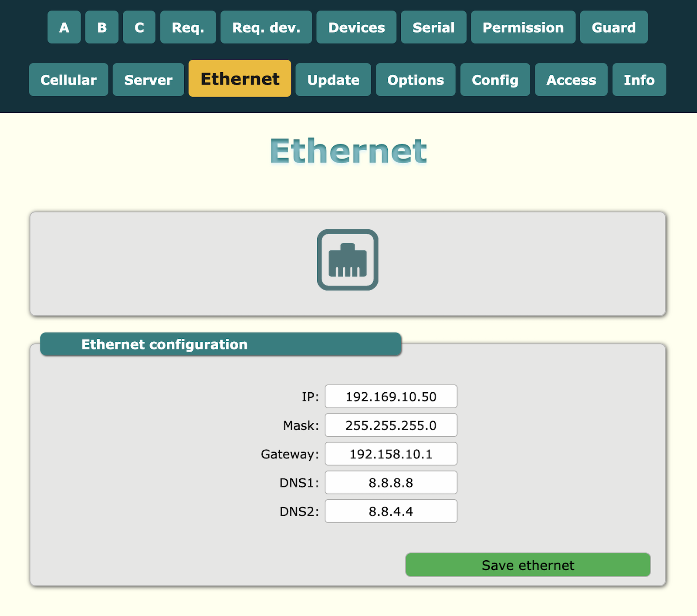Open the Update tab

333,80
